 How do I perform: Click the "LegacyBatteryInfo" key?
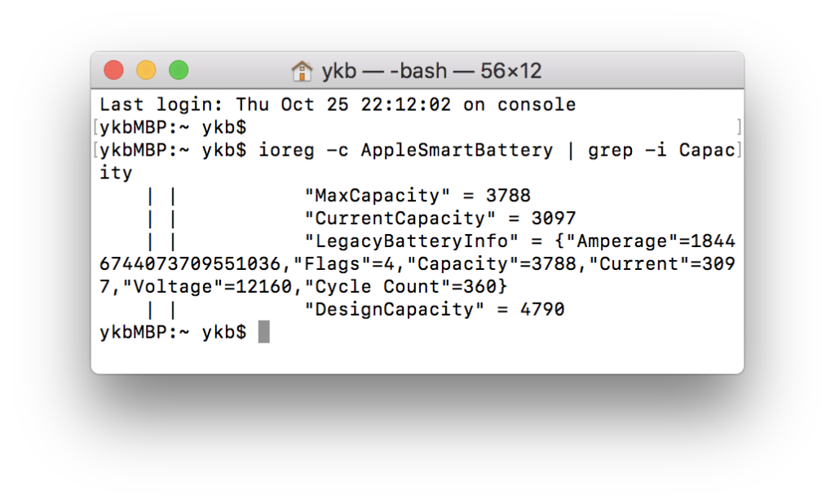tap(411, 241)
